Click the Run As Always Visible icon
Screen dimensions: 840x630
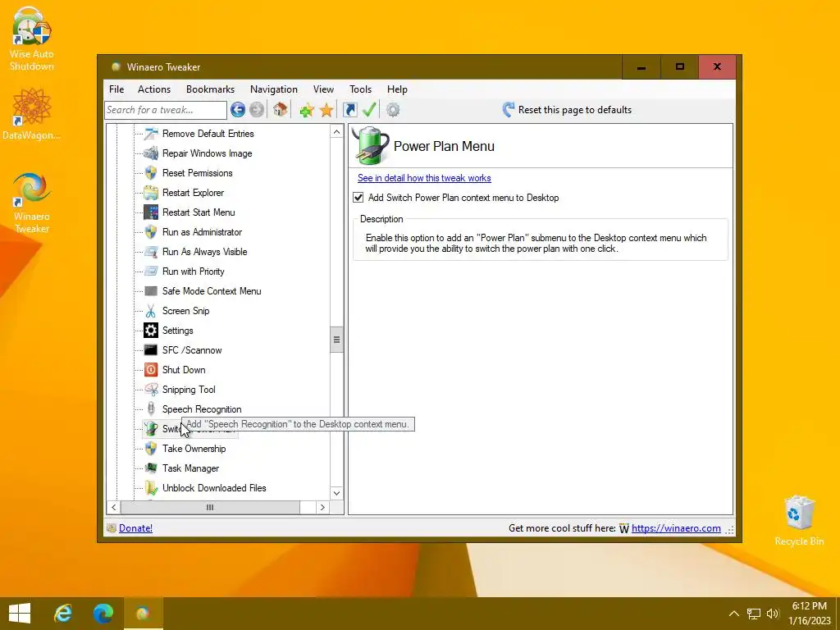click(151, 252)
